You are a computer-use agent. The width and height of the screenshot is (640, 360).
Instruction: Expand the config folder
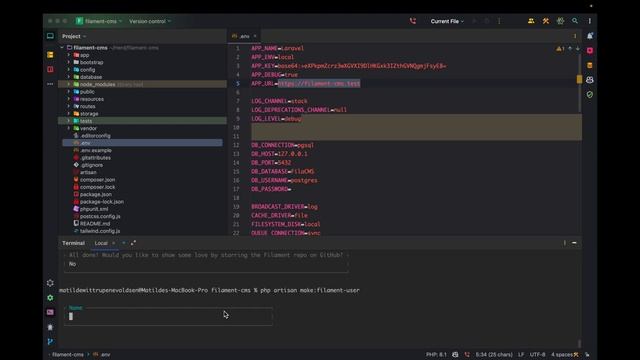(69, 70)
